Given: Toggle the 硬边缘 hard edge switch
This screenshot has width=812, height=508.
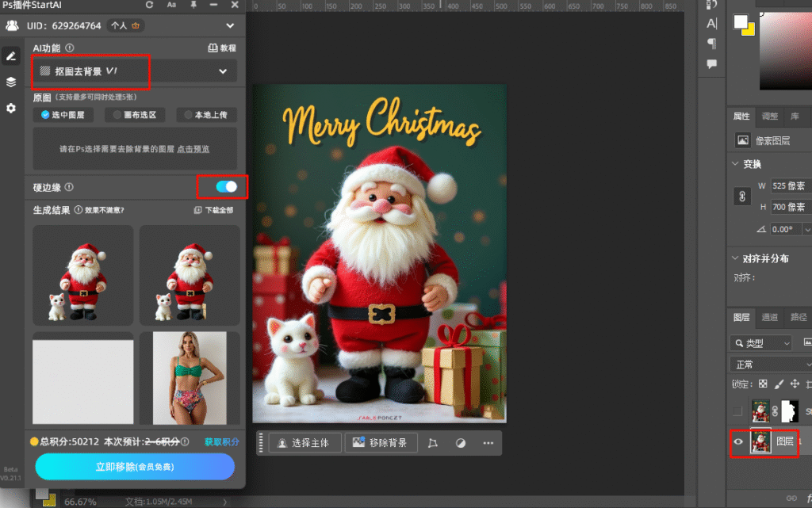Looking at the screenshot, I should pyautogui.click(x=226, y=186).
